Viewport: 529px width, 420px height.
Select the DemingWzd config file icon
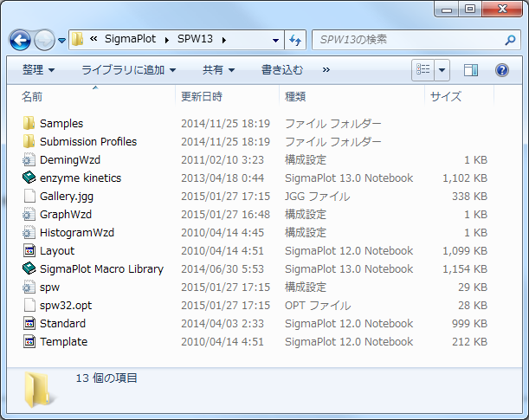pyautogui.click(x=29, y=159)
